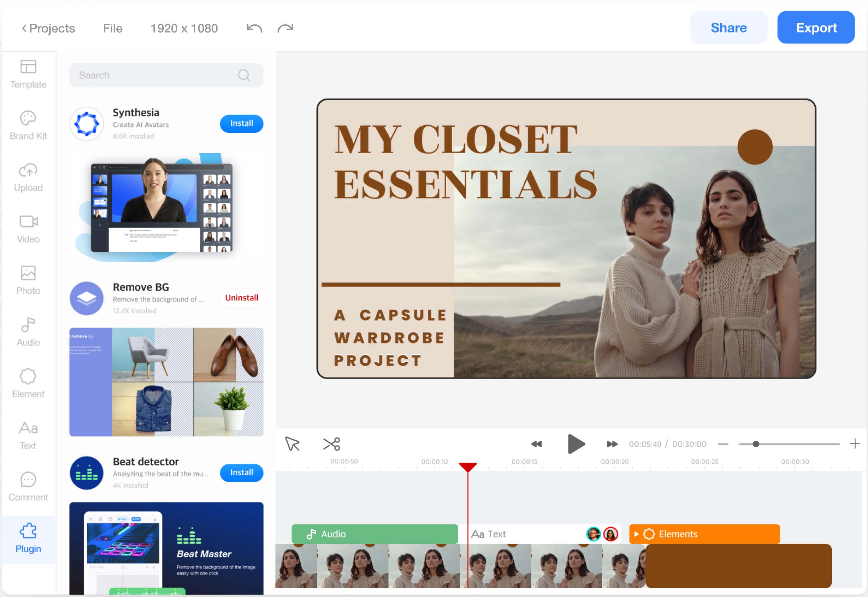Viewport: 868px width, 597px height.
Task: Click the timeline zoom slider handle
Action: [x=756, y=444]
